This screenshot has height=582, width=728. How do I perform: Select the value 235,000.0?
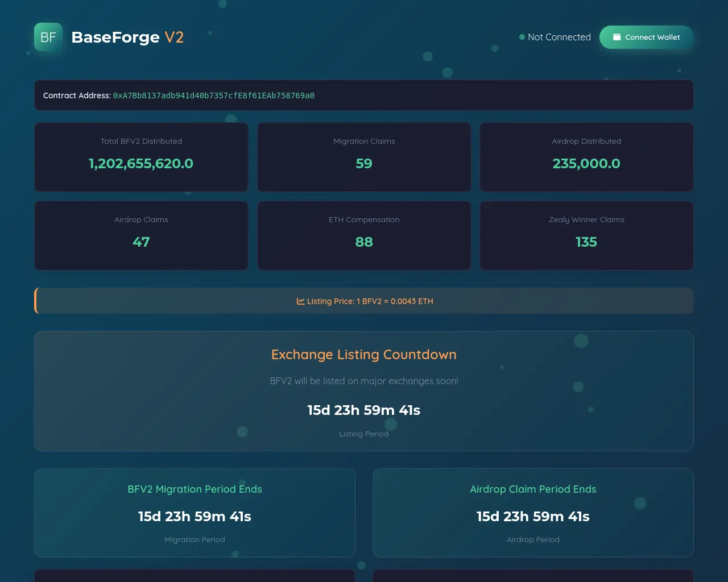coord(586,164)
